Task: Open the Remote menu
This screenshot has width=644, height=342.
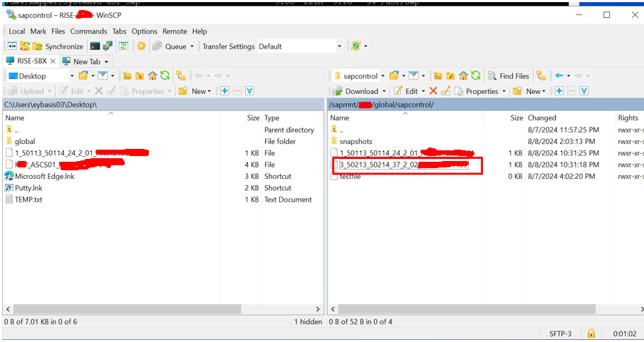Action: pyautogui.click(x=175, y=31)
